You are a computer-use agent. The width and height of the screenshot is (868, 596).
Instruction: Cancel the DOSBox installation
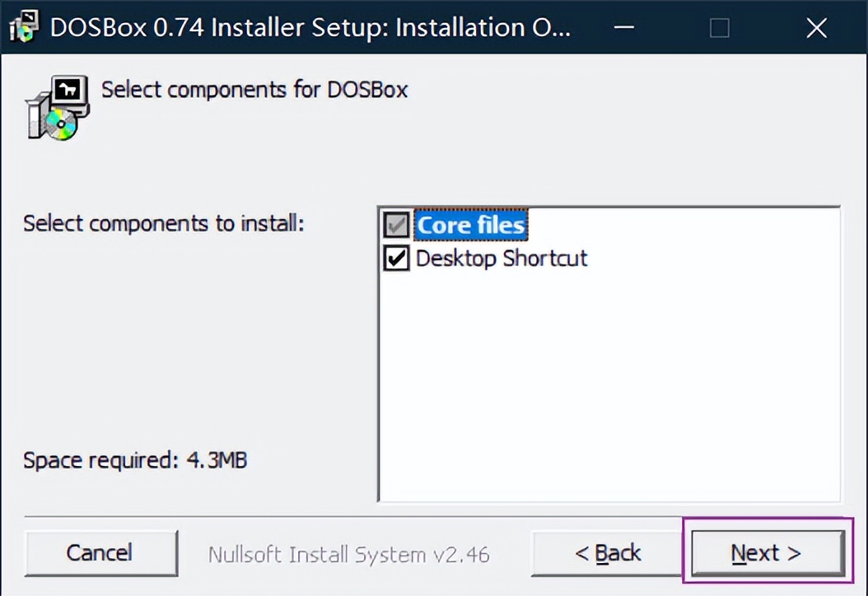coord(101,553)
